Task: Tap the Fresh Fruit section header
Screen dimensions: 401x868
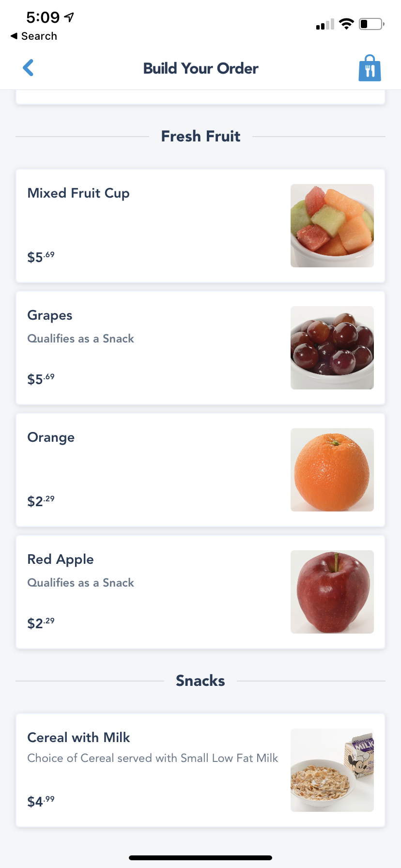Action: pyautogui.click(x=200, y=137)
